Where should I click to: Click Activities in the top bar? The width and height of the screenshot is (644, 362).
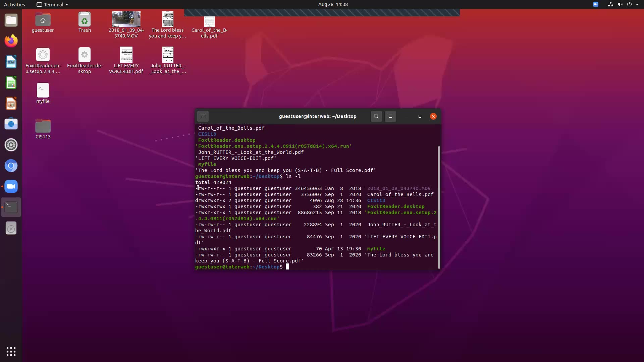tap(14, 4)
